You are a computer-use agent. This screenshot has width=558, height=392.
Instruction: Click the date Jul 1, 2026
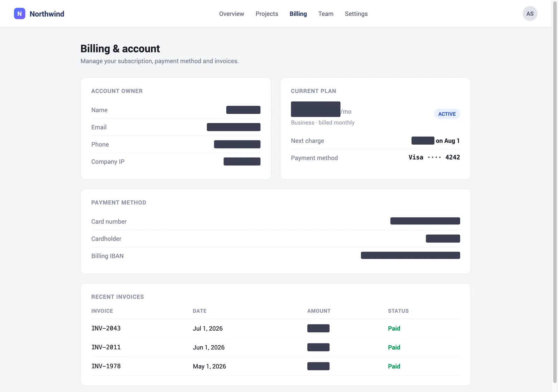point(208,329)
